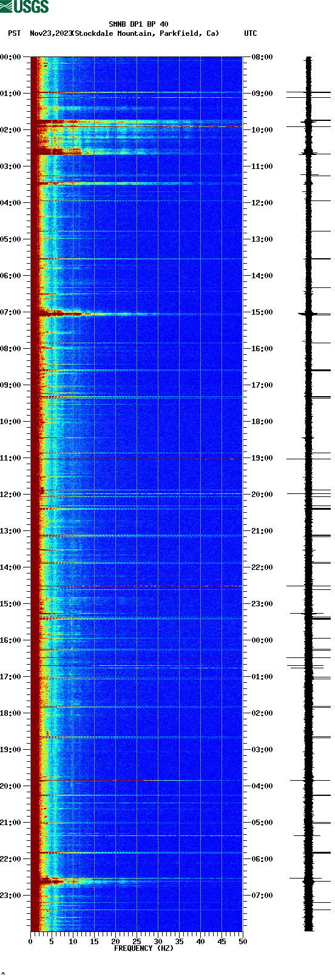
Task: Click the 00:00 UTC time label
Action: click(262, 640)
